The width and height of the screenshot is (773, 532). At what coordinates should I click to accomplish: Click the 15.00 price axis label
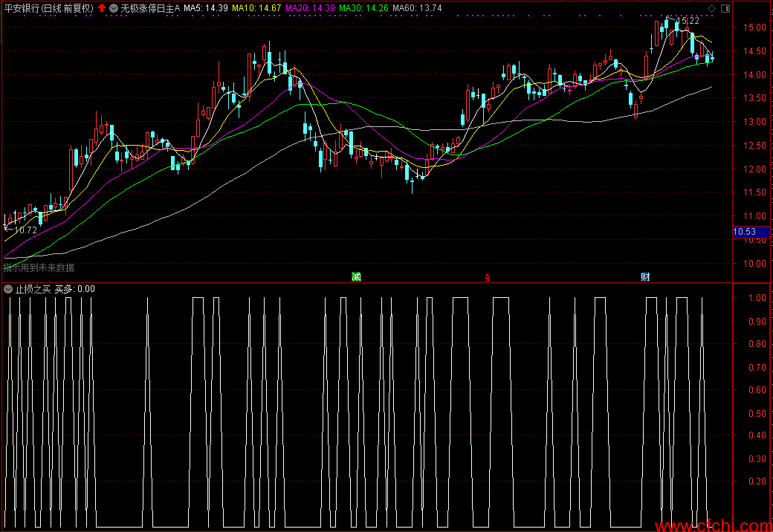(754, 27)
